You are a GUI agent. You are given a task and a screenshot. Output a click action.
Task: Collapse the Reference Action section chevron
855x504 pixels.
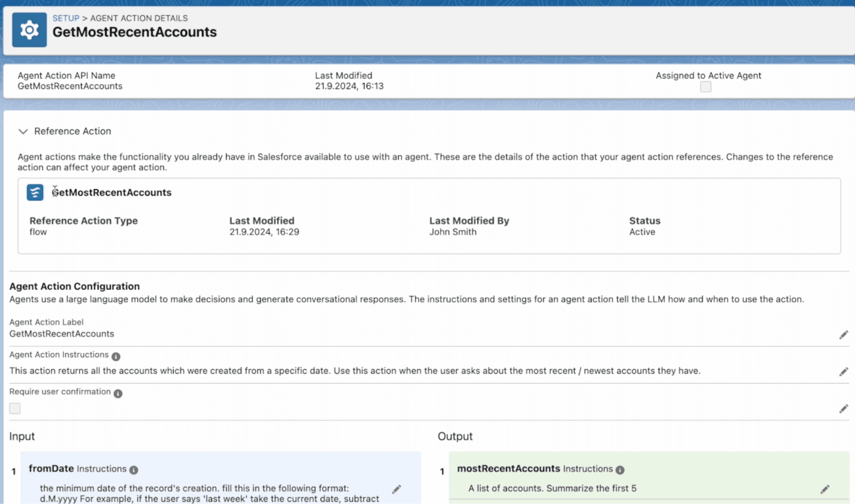(x=23, y=131)
